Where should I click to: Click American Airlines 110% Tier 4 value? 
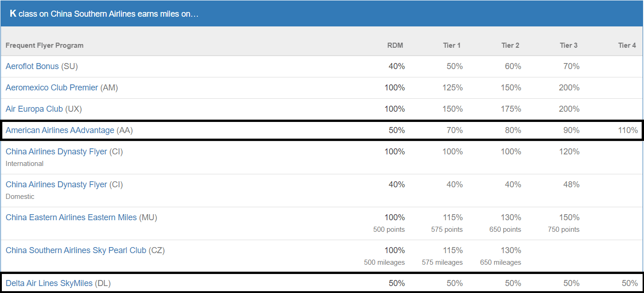[628, 130]
